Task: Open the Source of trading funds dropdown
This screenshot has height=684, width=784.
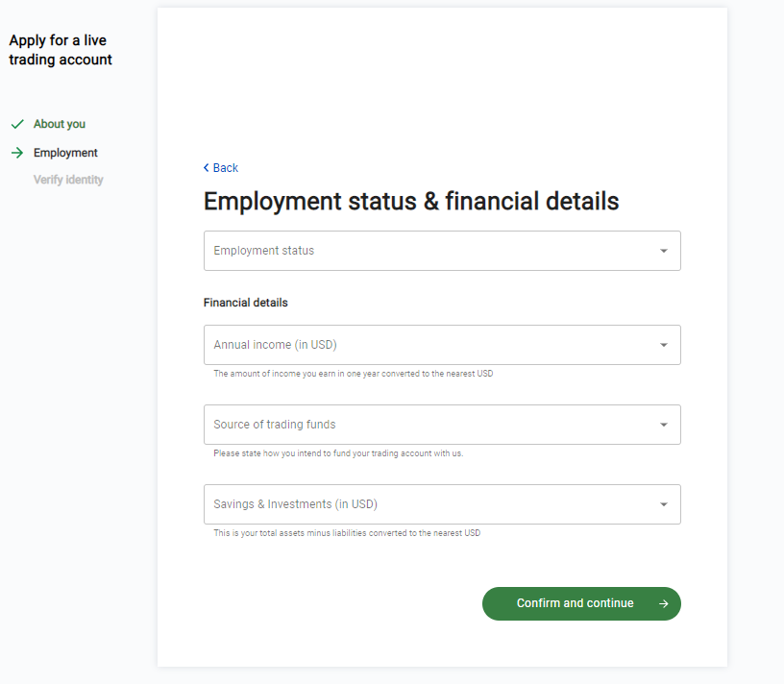Action: (432, 425)
